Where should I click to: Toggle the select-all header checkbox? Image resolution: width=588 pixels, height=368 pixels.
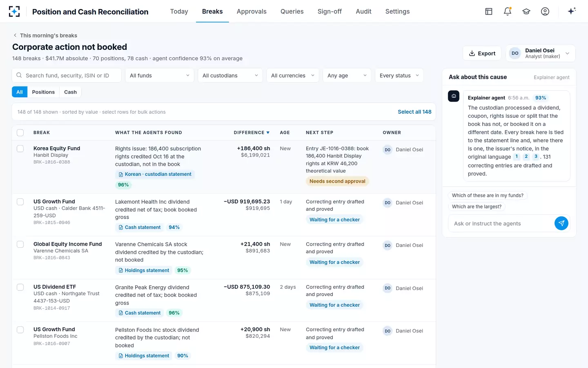(x=20, y=132)
